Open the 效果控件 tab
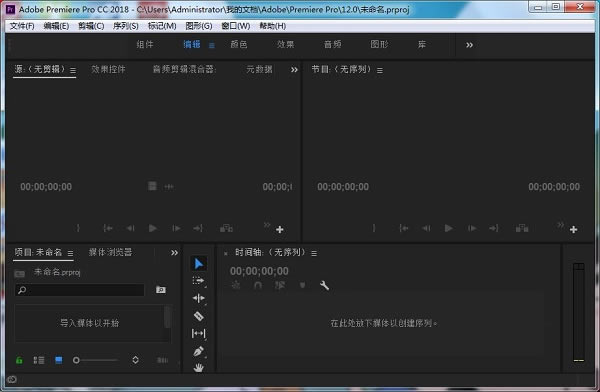 pos(108,69)
